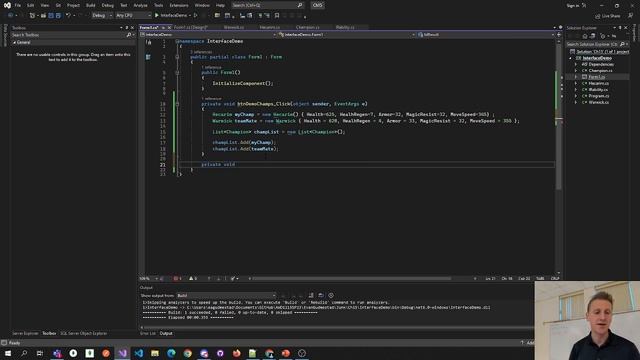Click the Save toolbar icon

[51, 16]
